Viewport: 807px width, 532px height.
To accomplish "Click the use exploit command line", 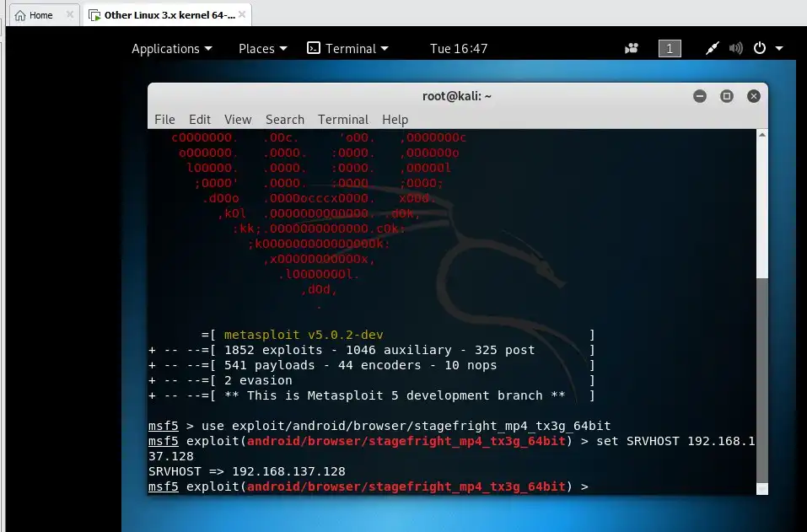I will (379, 426).
